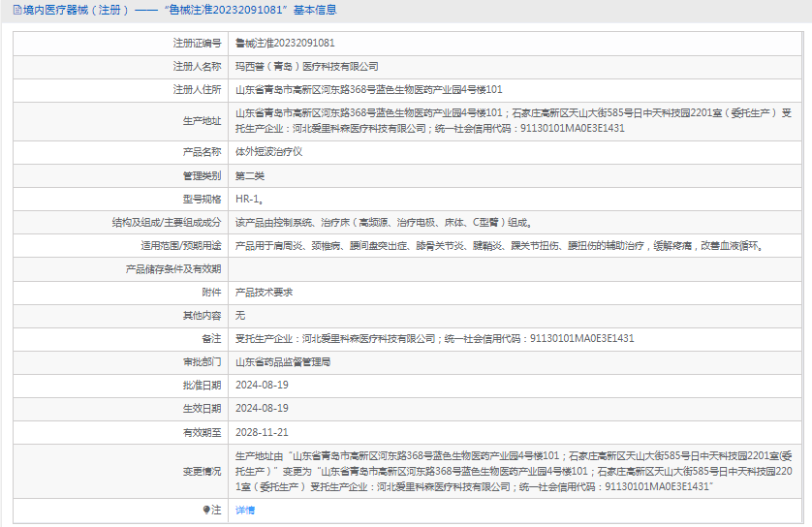Select attachment value 产品技术要求
Screen dimensions: 812x527
point(265,293)
